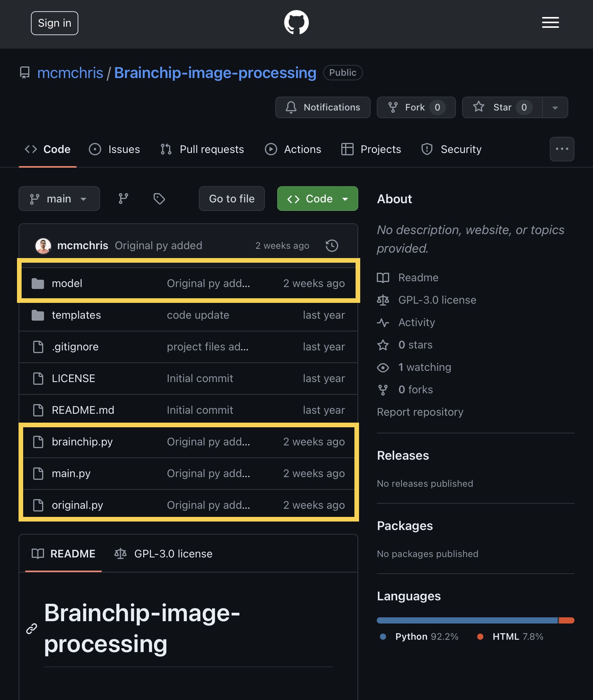Open the brainchip.py file
Screen dimensions: 593x700
pos(82,442)
